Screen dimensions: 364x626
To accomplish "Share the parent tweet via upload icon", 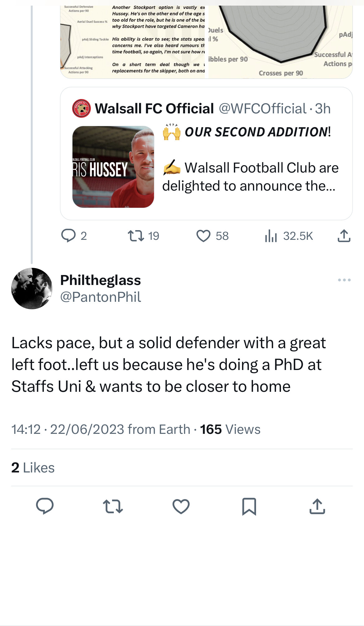I will click(x=344, y=236).
